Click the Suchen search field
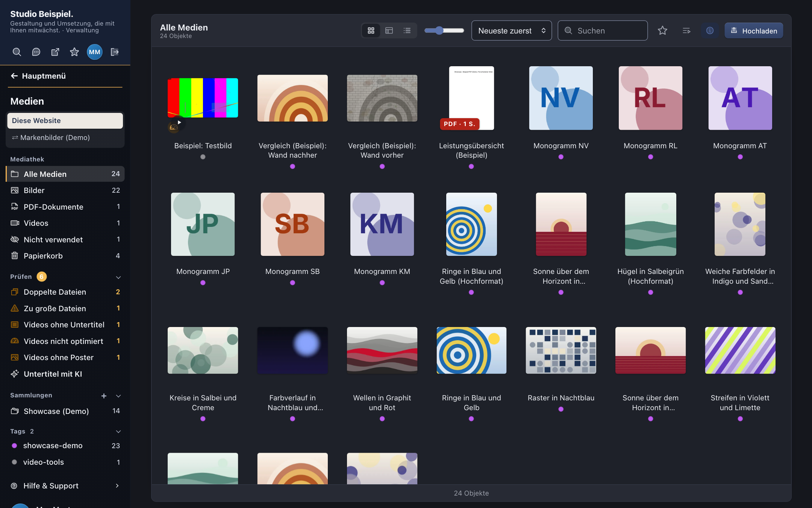This screenshot has height=508, width=812. (x=603, y=30)
